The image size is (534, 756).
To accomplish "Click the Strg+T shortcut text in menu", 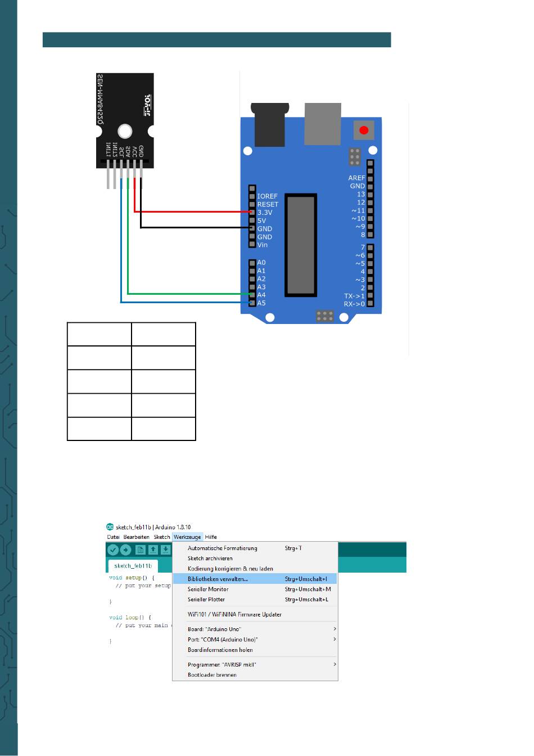I will pyautogui.click(x=293, y=548).
